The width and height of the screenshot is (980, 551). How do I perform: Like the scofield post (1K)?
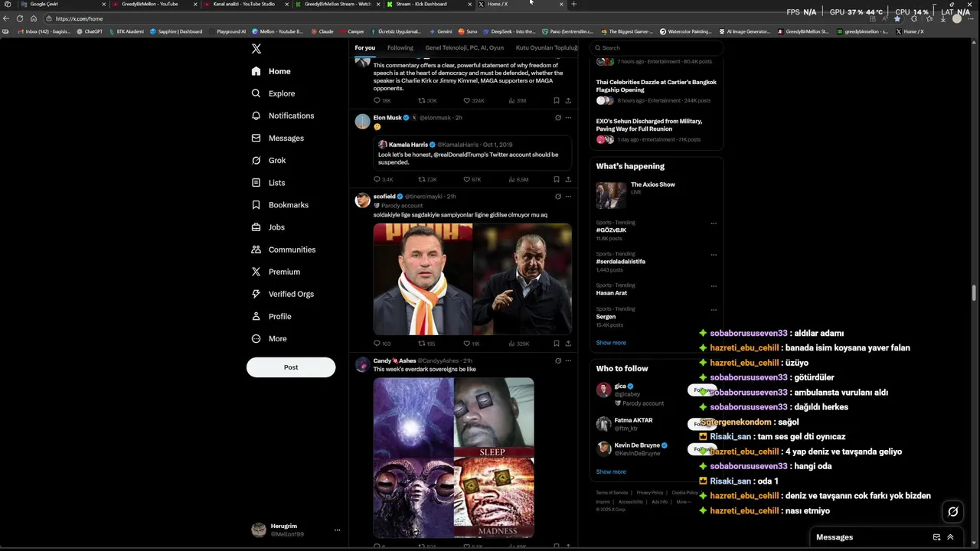point(471,344)
